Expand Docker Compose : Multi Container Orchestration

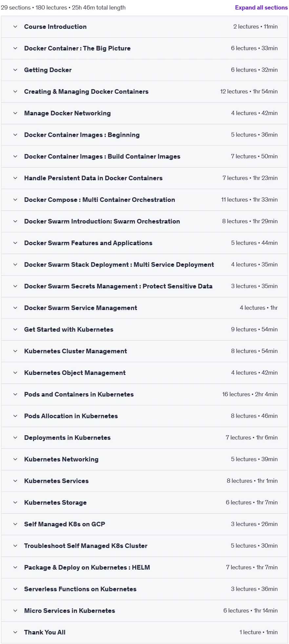pos(144,200)
